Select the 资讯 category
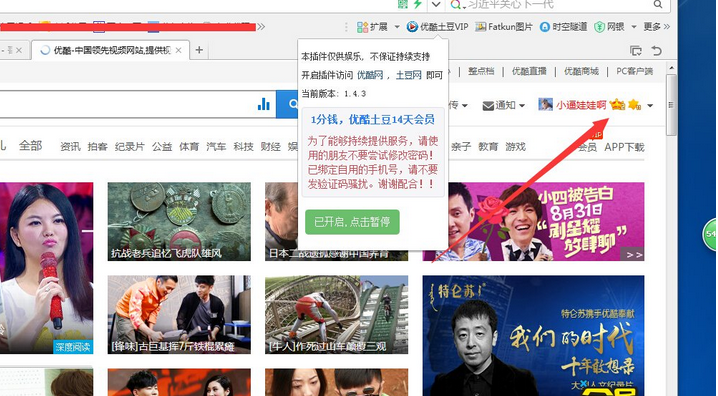 (x=71, y=146)
